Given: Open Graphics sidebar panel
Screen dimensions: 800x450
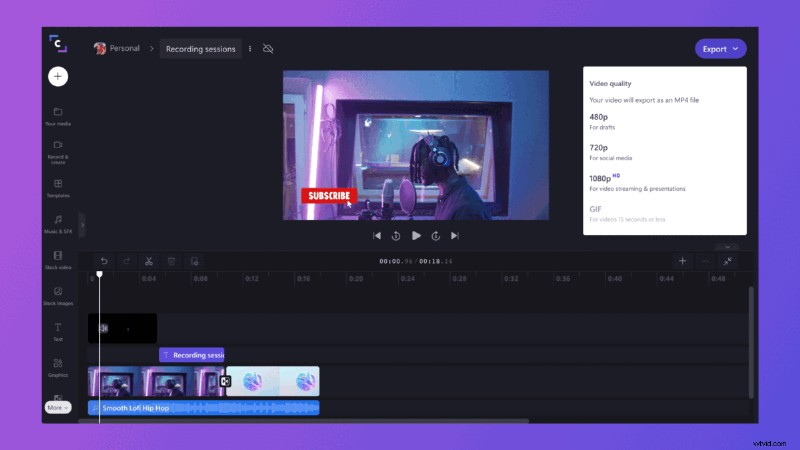Looking at the screenshot, I should tap(58, 368).
